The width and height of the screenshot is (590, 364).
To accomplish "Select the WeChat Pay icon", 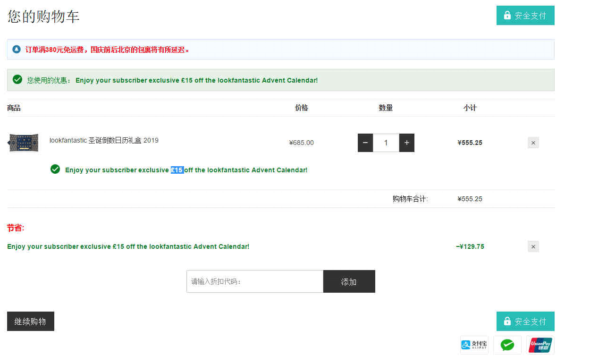I will (x=507, y=345).
